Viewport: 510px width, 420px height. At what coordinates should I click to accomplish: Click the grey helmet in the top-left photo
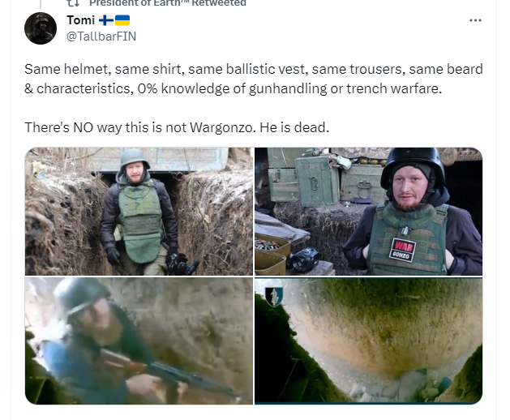[x=135, y=158]
